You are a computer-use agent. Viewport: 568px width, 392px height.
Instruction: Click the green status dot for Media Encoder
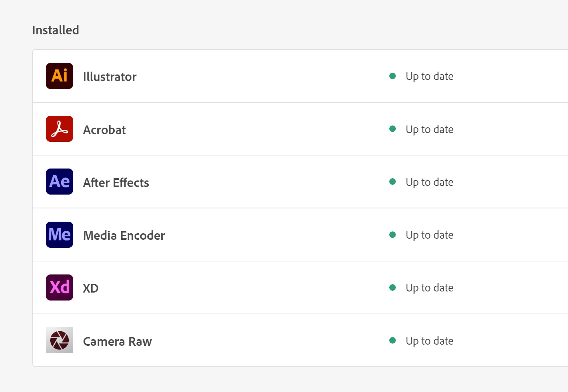[393, 235]
